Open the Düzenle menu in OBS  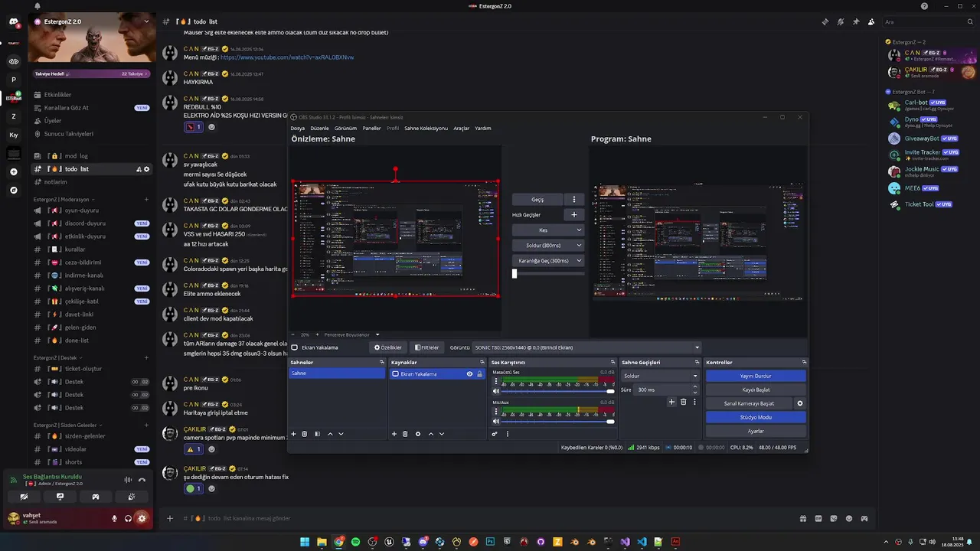coord(319,129)
